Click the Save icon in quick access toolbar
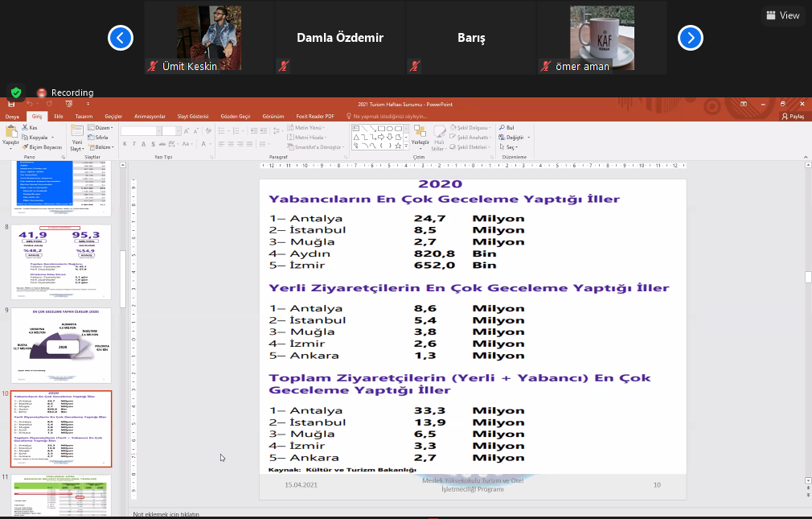Screen dimensions: 812x519 [x=11, y=105]
